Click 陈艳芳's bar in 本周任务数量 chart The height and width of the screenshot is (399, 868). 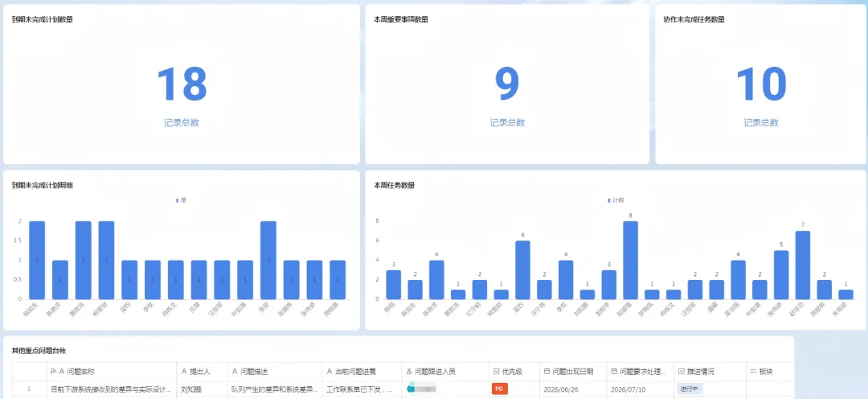[x=436, y=280]
